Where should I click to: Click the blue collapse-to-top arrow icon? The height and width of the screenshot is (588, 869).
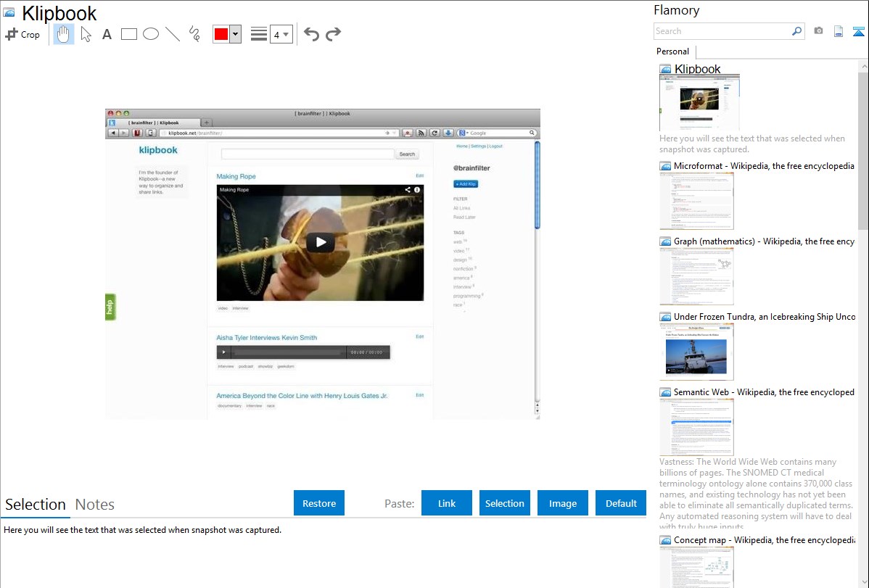[858, 31]
